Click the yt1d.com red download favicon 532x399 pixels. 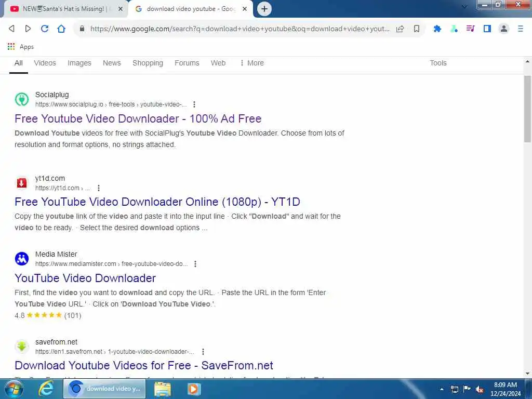click(x=22, y=183)
